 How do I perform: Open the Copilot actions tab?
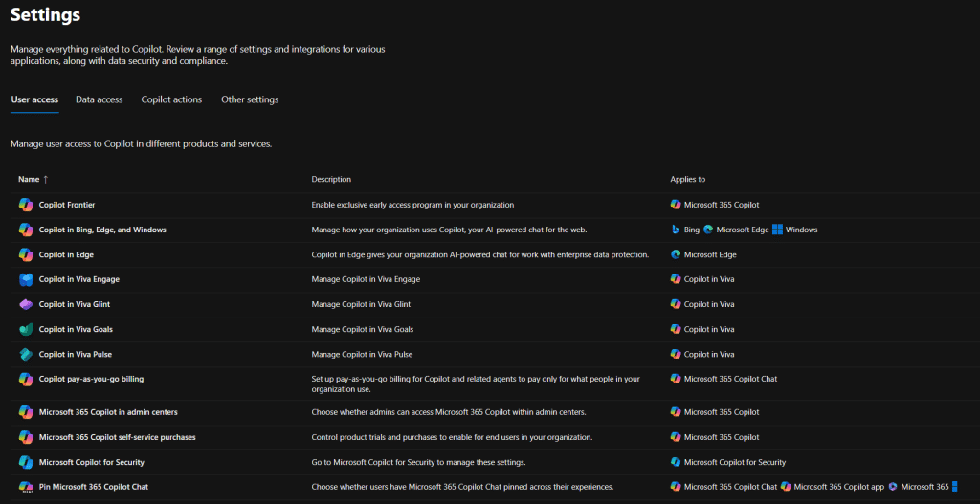click(172, 99)
